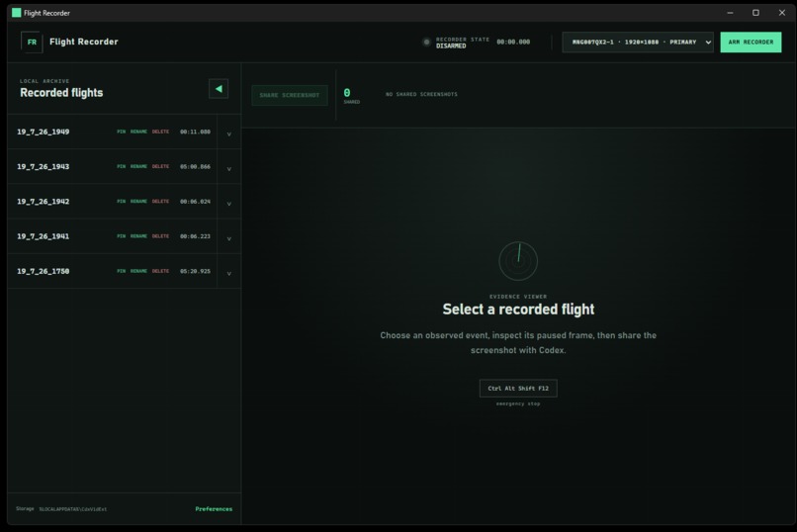The image size is (797, 532).
Task: Delete flight 19_7_26_1942
Action: (160, 201)
